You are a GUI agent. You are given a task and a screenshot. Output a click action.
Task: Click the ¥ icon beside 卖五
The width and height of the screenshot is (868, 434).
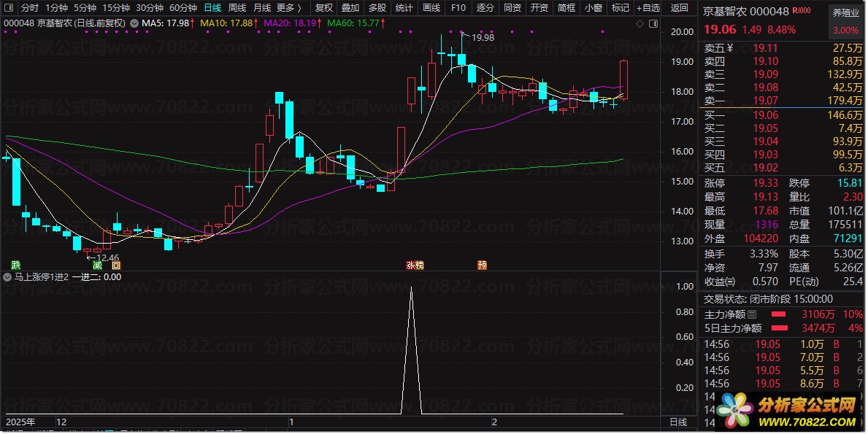click(729, 48)
